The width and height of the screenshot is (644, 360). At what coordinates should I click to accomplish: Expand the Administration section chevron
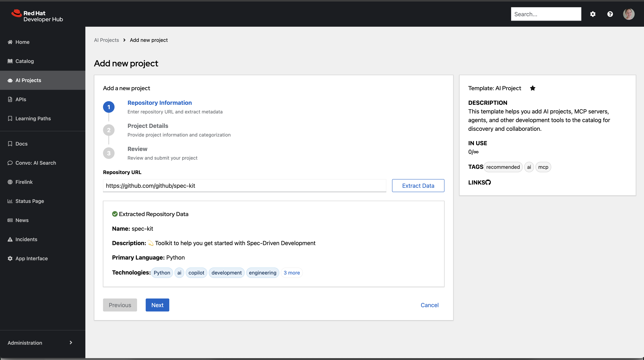pyautogui.click(x=71, y=343)
